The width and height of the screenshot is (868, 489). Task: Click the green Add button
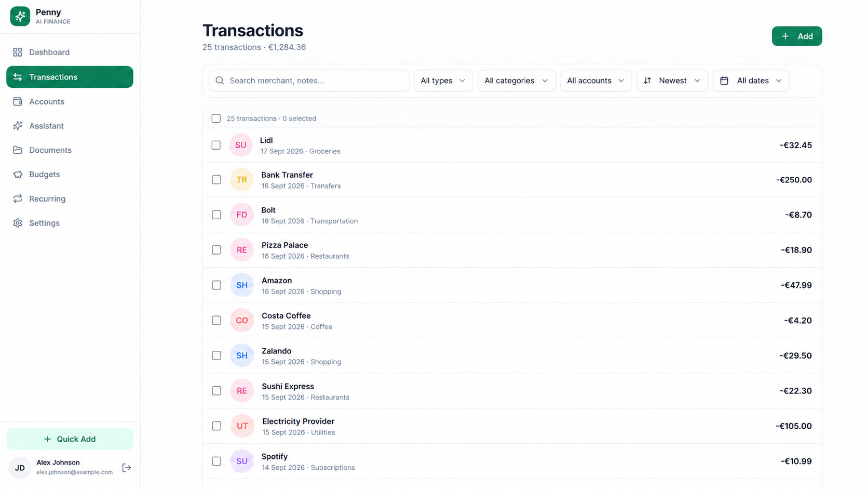[797, 36]
